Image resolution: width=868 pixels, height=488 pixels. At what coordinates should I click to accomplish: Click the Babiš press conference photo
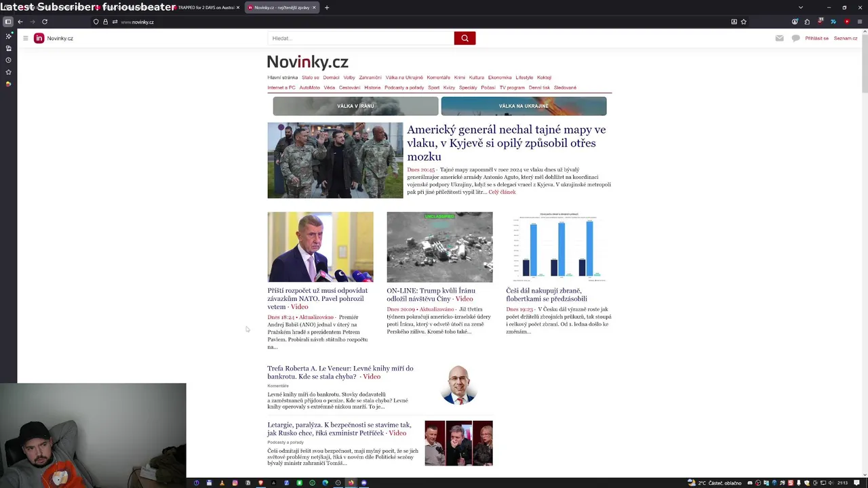320,247
